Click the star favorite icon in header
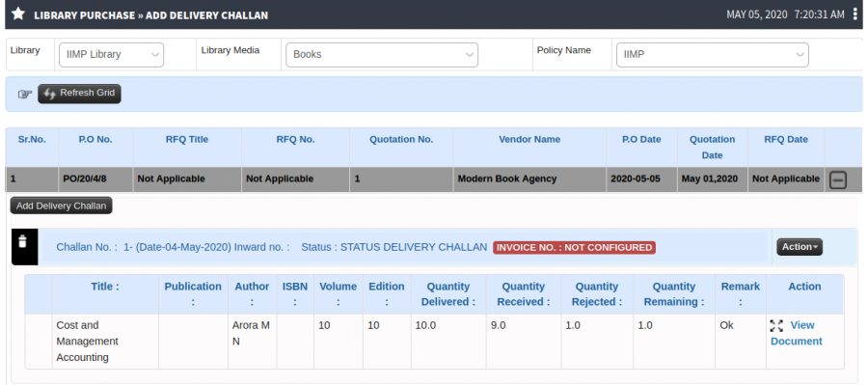This screenshot has height=385, width=868. coord(18,14)
